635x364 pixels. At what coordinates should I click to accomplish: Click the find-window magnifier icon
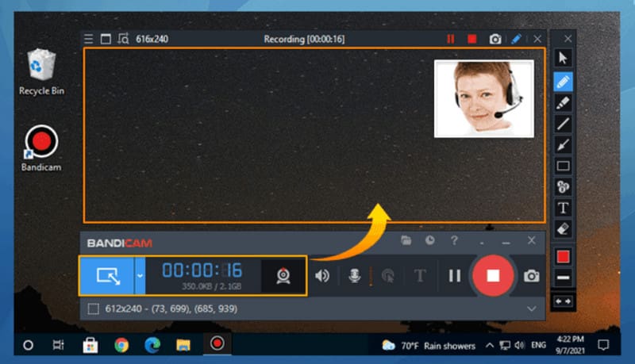pos(123,39)
